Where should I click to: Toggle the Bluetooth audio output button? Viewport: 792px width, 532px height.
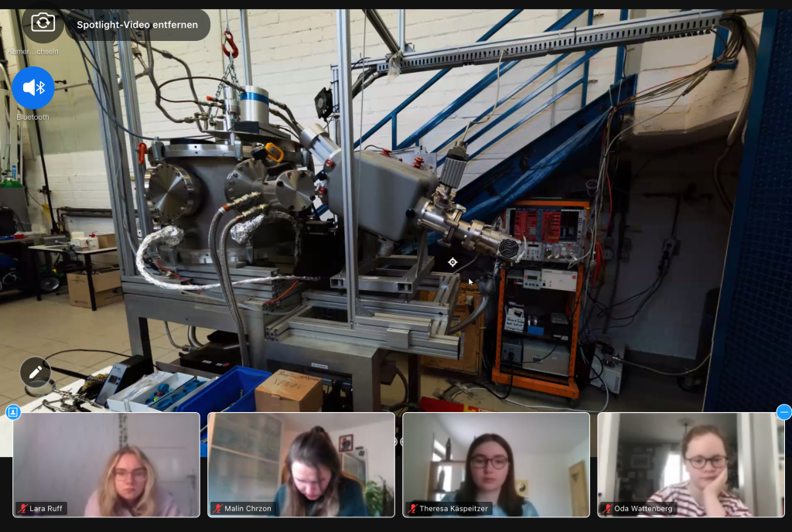[33, 87]
